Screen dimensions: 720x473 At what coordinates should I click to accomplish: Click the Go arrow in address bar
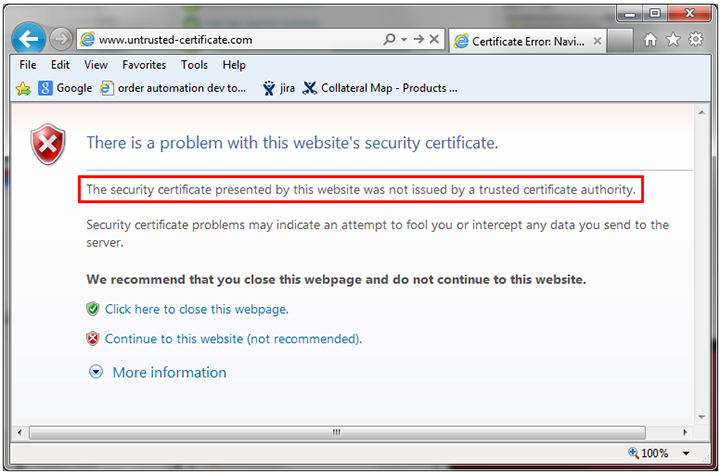click(418, 39)
